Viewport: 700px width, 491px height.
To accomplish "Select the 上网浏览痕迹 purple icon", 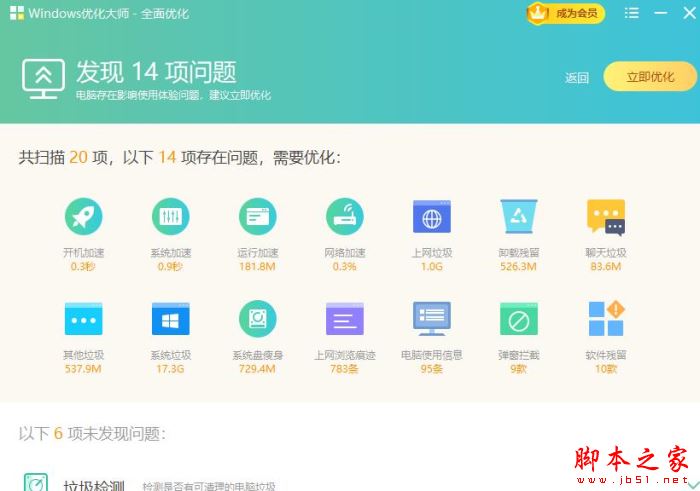I will coord(345,319).
